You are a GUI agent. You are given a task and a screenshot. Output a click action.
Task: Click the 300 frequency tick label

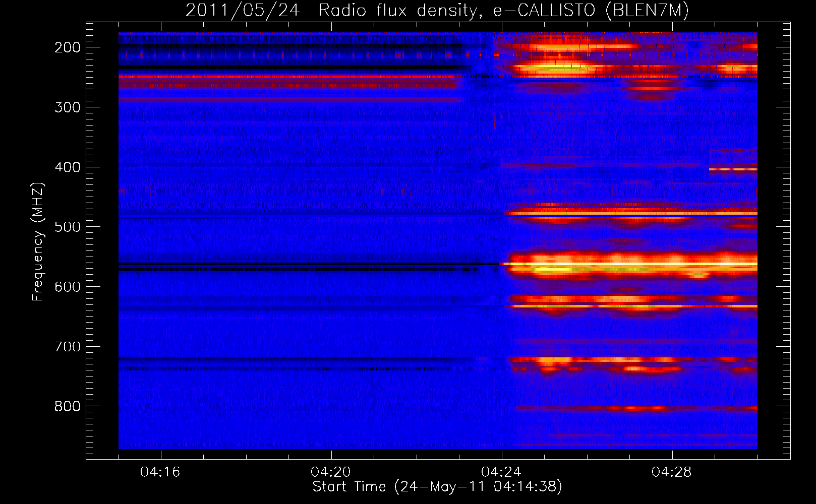[68, 107]
